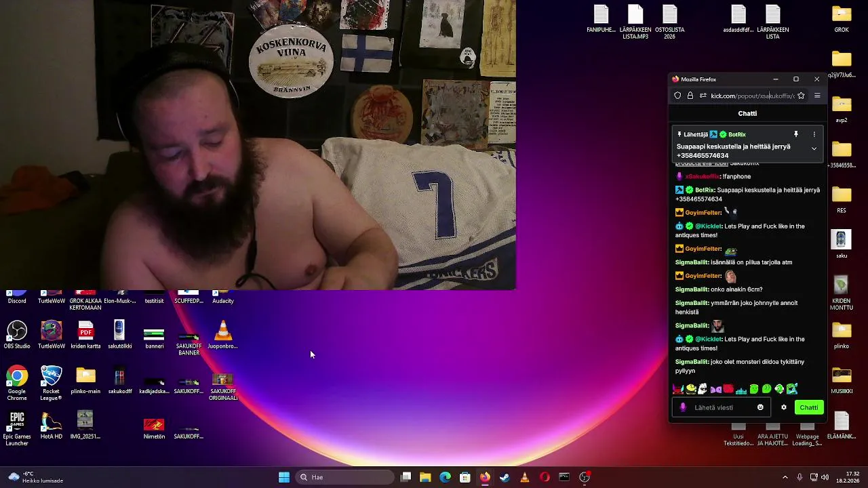Open Microsoft Store from taskbar

(465, 477)
